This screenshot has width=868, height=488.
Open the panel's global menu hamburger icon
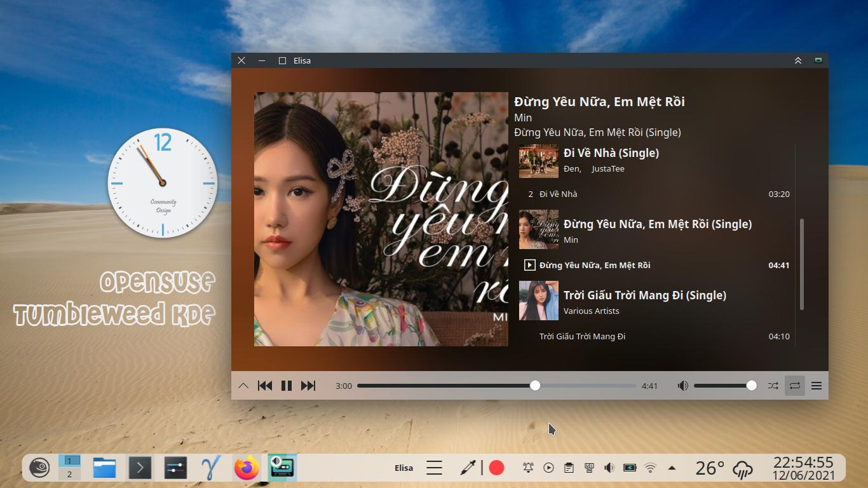(x=434, y=468)
